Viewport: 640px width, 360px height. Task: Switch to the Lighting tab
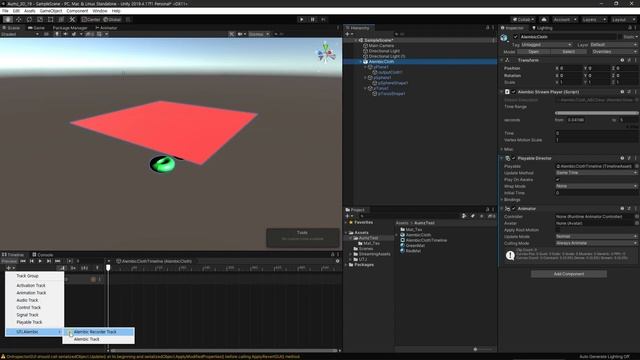tap(542, 28)
